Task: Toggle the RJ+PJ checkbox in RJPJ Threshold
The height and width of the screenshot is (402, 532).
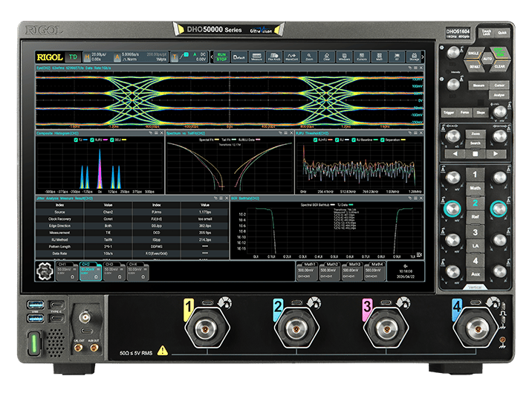Action: [x=316, y=140]
